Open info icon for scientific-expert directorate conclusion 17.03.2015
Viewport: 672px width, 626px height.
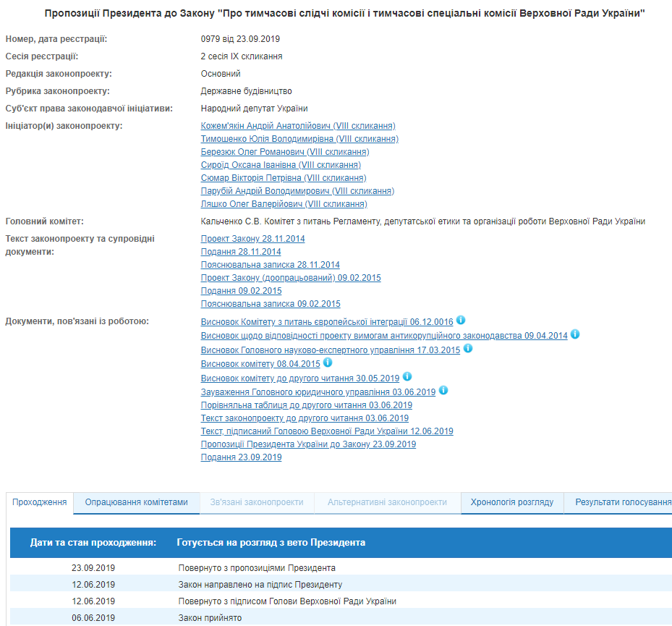(x=468, y=348)
